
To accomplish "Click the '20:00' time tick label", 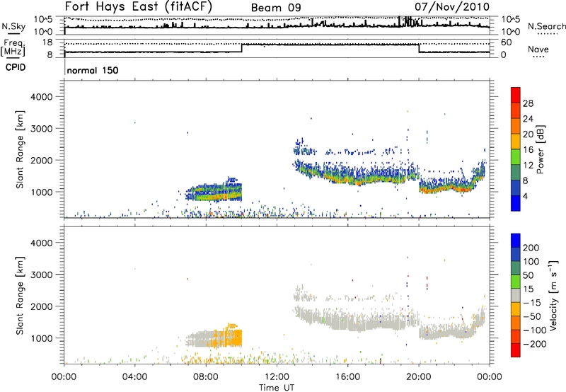I will [x=419, y=377].
